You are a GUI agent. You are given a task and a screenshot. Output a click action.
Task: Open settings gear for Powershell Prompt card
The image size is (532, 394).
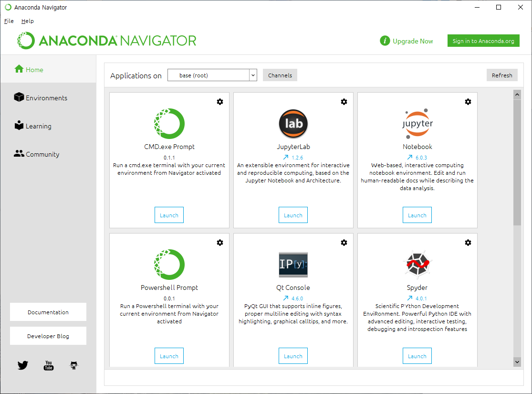pyautogui.click(x=220, y=243)
